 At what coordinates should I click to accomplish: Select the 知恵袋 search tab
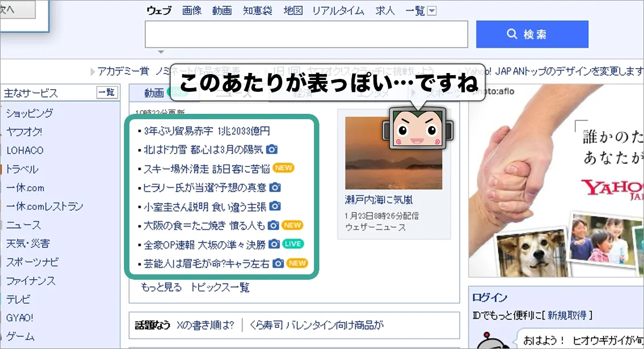pos(258,10)
